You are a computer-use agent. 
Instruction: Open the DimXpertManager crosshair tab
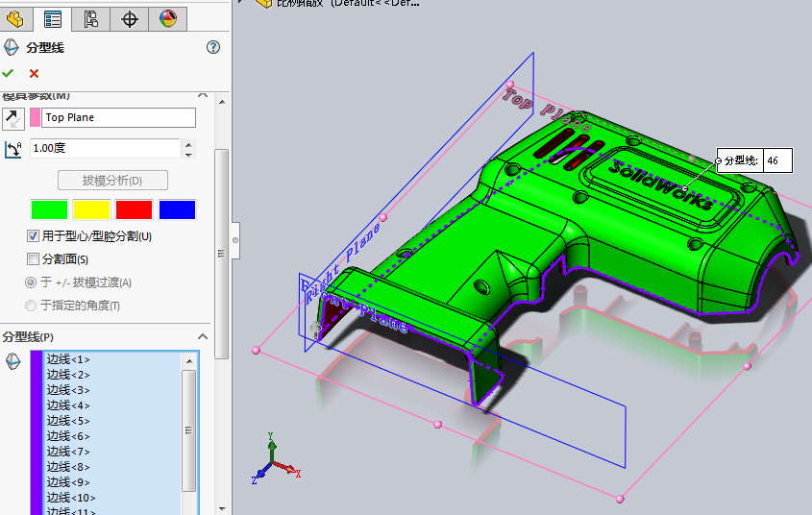pos(130,19)
